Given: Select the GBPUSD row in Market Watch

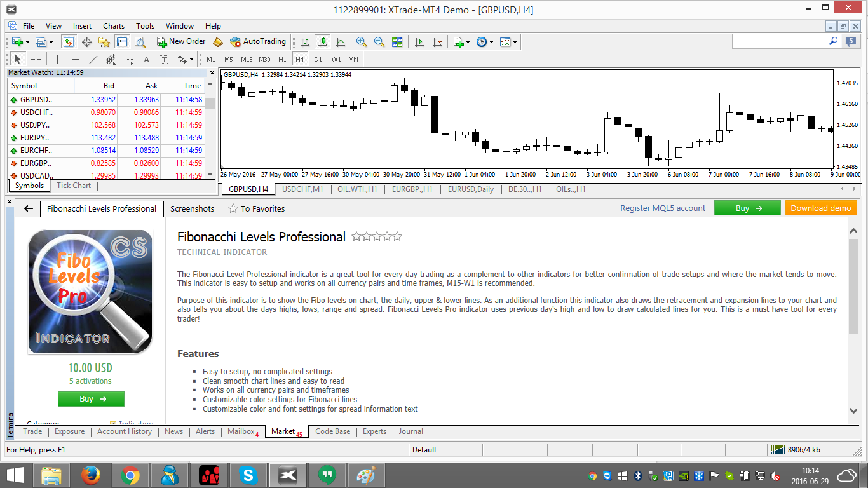Looking at the screenshot, I should click(x=106, y=100).
